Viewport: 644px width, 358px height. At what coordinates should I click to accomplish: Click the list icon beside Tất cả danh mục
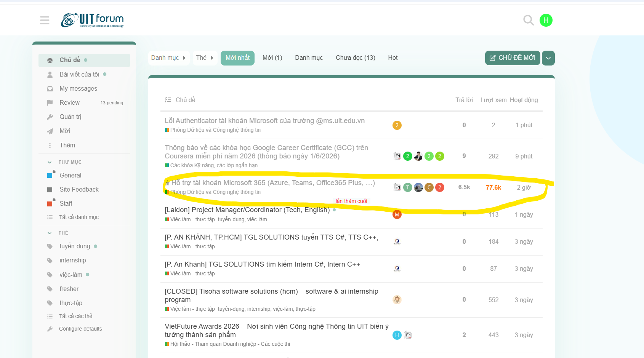point(50,217)
